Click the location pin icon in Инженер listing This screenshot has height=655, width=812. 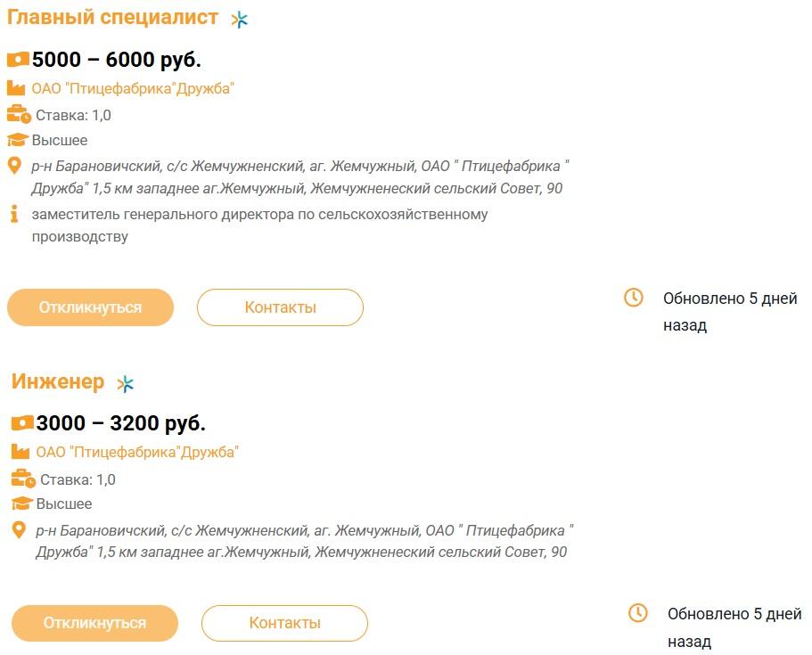(19, 530)
